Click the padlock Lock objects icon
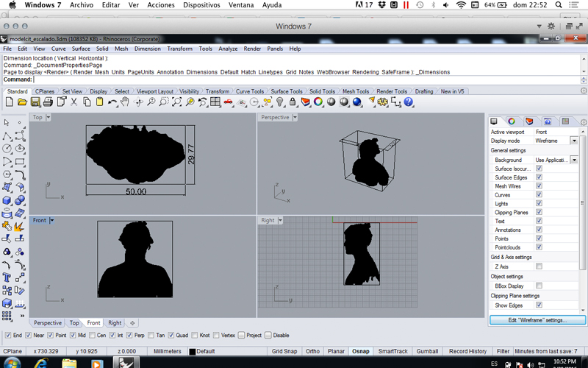 (x=293, y=102)
